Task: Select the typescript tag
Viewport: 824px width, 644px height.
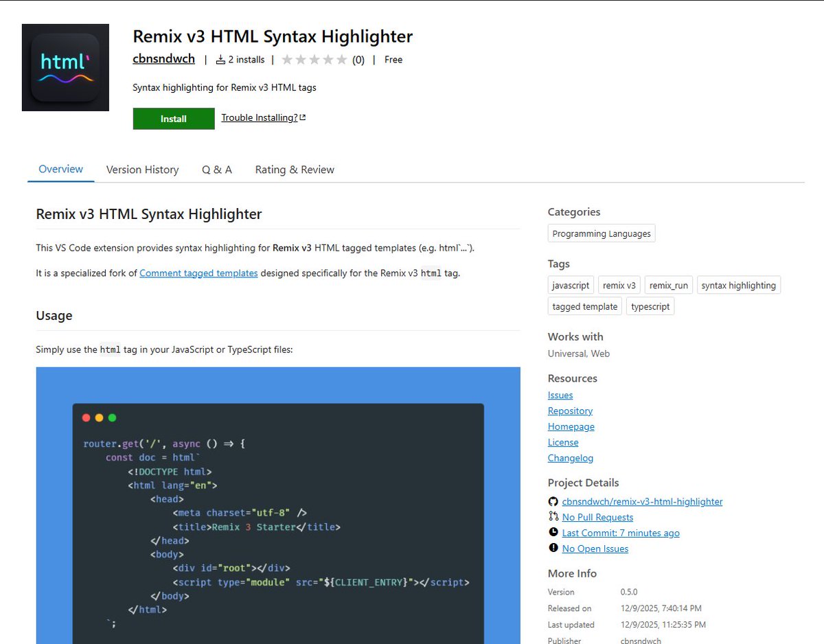Action: pos(650,307)
